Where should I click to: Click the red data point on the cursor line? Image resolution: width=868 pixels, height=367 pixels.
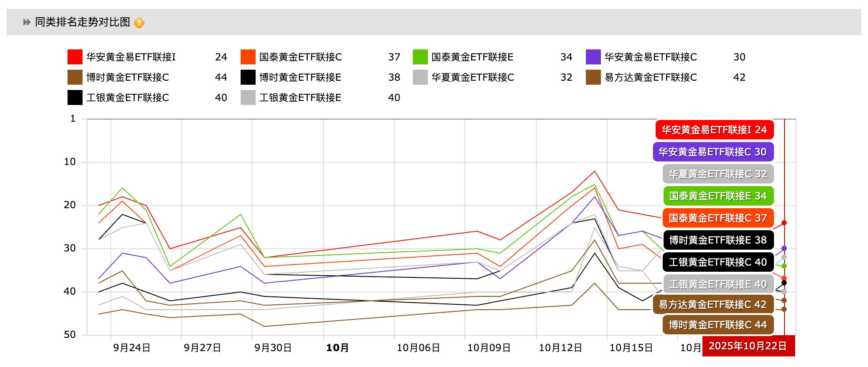[784, 223]
